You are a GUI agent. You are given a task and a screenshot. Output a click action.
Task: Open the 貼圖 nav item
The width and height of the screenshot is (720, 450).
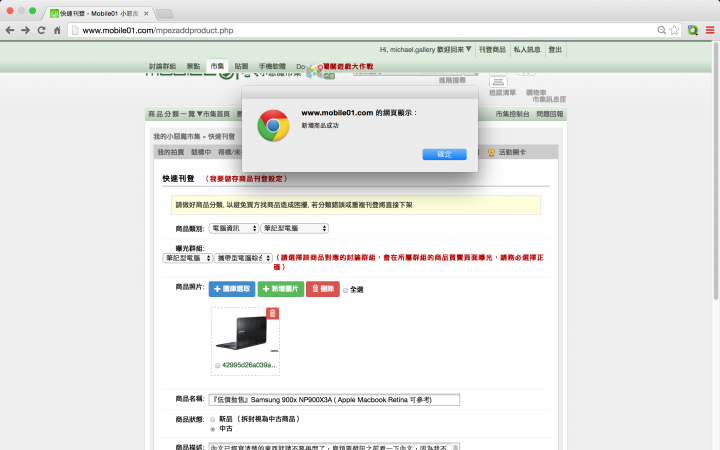pyautogui.click(x=241, y=66)
